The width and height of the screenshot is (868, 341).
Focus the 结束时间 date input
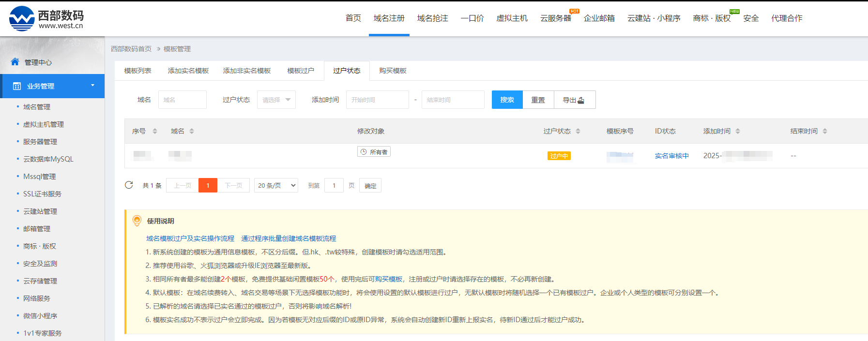point(453,100)
